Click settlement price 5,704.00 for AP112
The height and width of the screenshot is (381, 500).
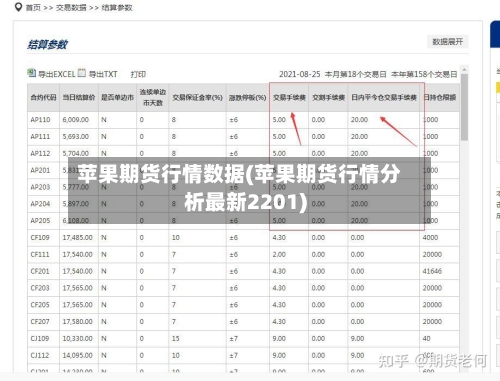click(76, 153)
